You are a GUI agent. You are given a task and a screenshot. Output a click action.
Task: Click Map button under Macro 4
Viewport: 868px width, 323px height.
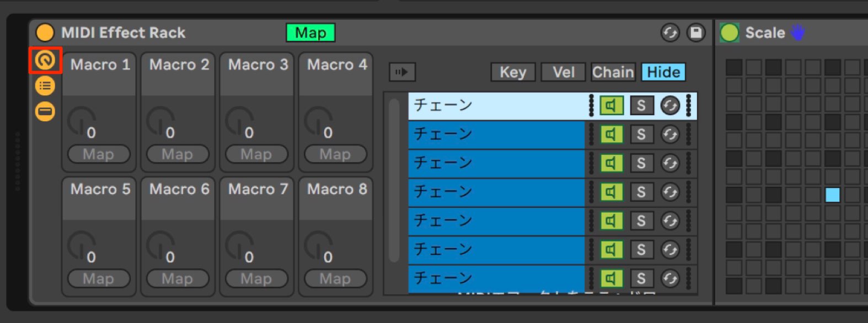pyautogui.click(x=335, y=154)
